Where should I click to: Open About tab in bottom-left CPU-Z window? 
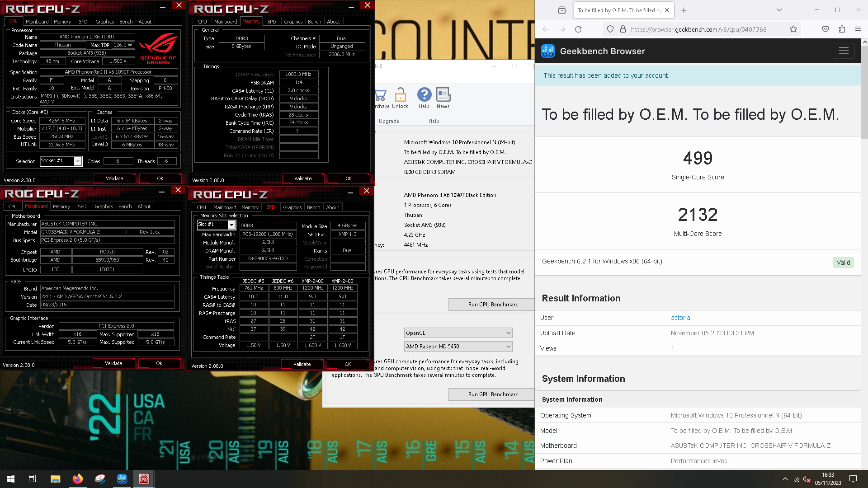click(144, 206)
